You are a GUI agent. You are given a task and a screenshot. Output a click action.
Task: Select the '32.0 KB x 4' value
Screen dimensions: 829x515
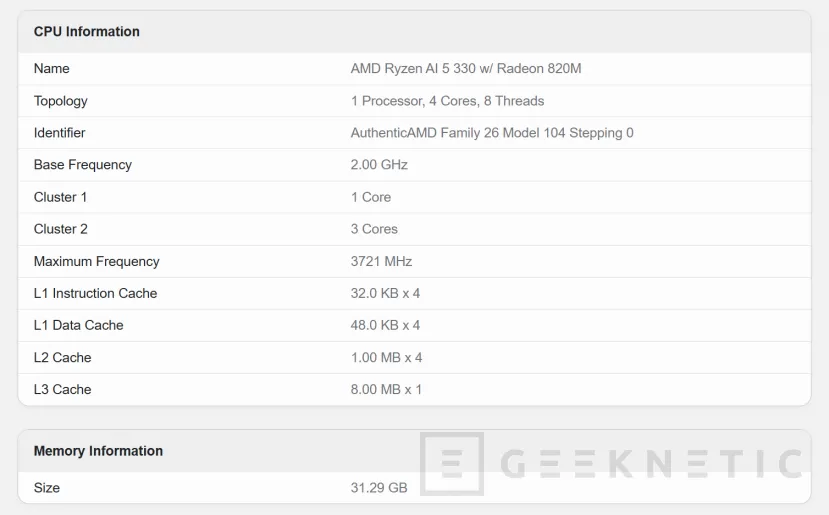click(x=385, y=293)
